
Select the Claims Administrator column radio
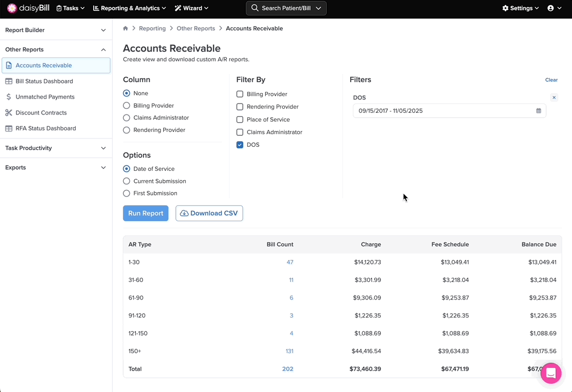[127, 118]
